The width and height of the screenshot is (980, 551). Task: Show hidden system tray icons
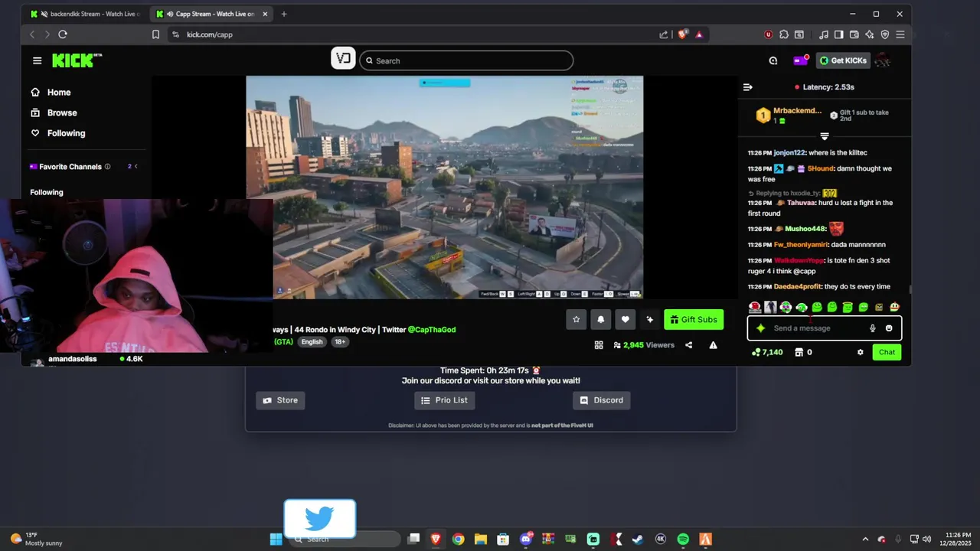click(x=865, y=540)
